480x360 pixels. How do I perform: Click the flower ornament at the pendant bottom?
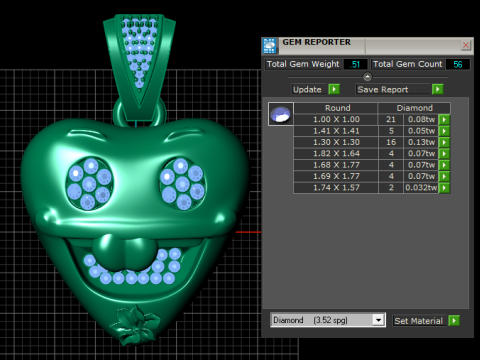tap(135, 325)
